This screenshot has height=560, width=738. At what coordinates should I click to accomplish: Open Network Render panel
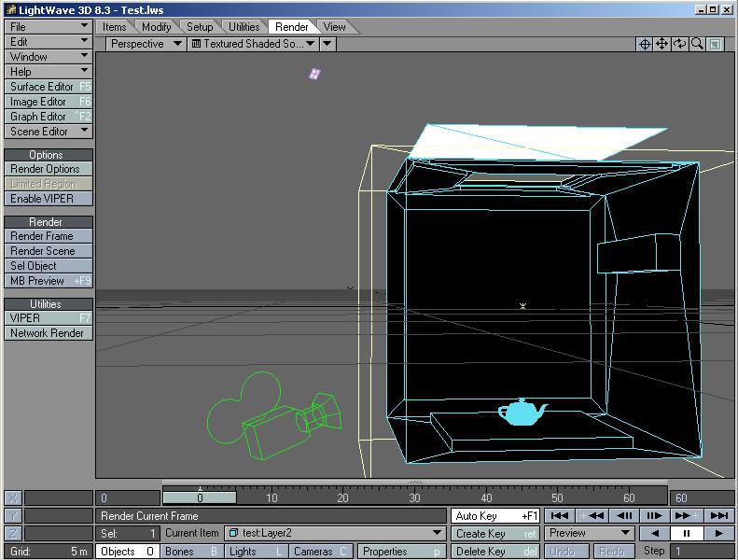click(x=49, y=333)
